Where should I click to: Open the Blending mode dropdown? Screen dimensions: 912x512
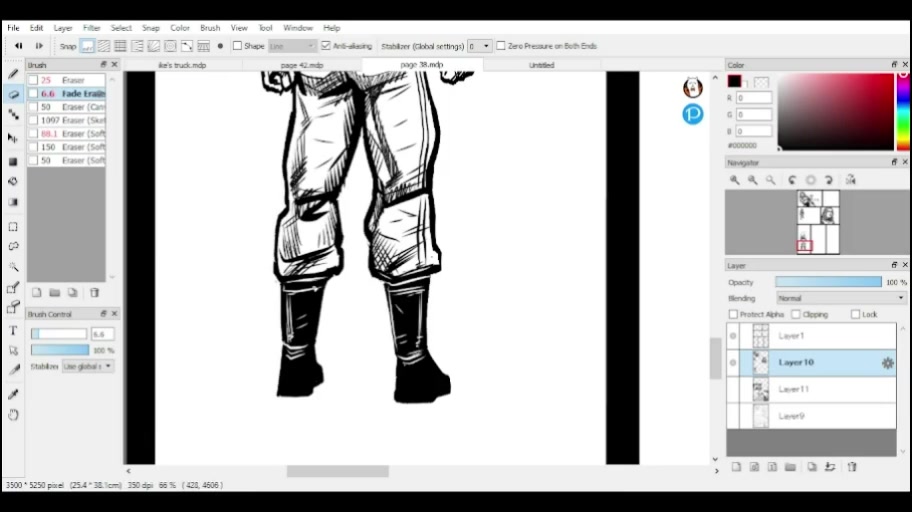[841, 298]
